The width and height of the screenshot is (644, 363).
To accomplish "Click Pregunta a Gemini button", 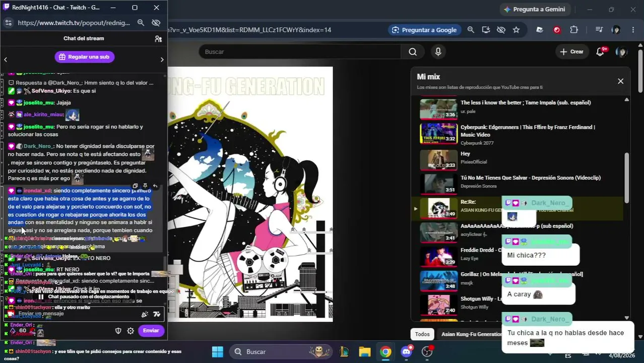I will click(534, 9).
